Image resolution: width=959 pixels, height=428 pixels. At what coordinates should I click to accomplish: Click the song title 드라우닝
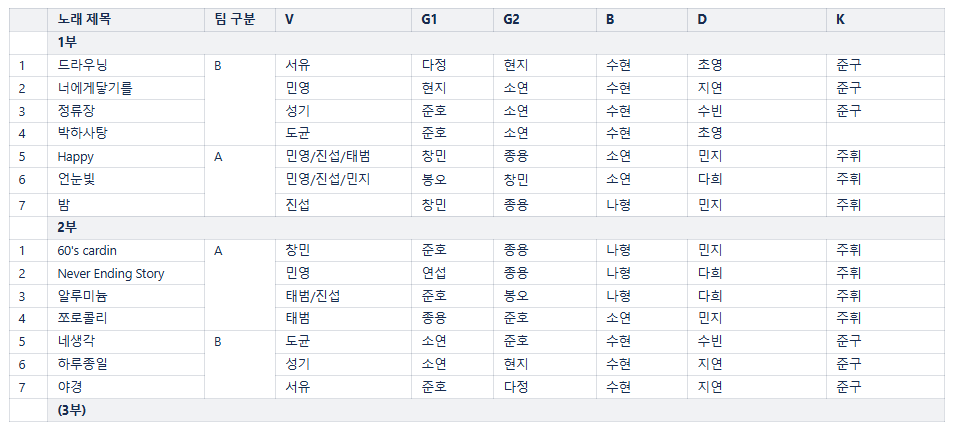pyautogui.click(x=82, y=65)
